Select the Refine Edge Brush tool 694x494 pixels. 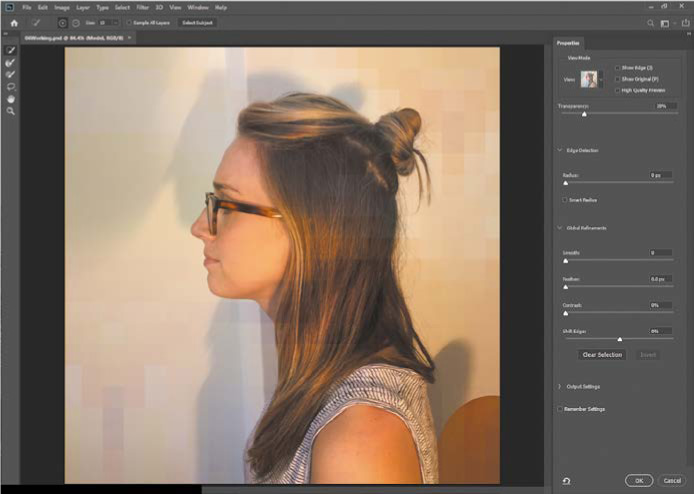11,61
